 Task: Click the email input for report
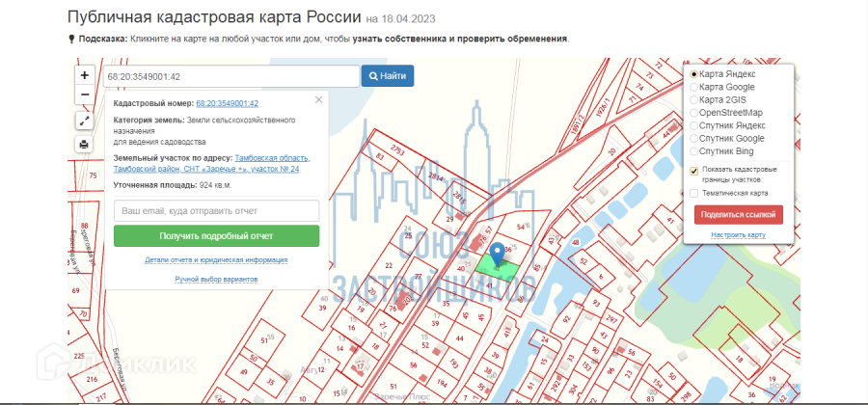[216, 211]
